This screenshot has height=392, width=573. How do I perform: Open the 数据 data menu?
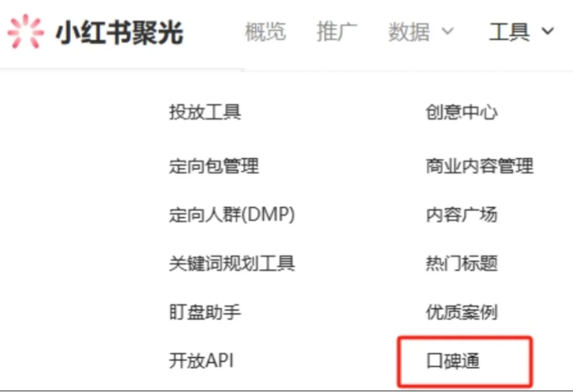(409, 32)
